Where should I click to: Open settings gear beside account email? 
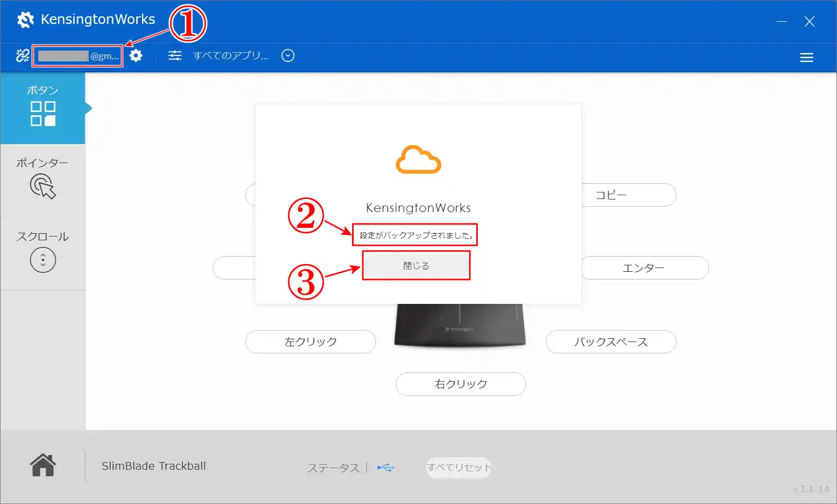coord(136,55)
